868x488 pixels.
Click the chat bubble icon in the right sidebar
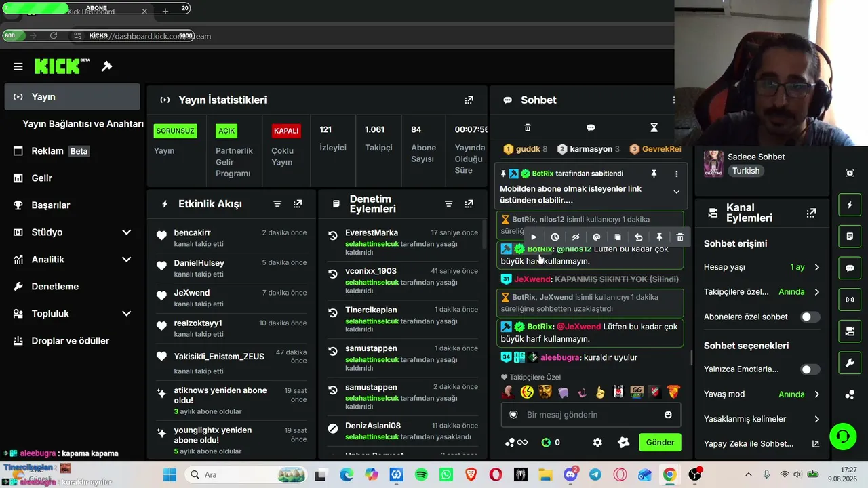850,268
